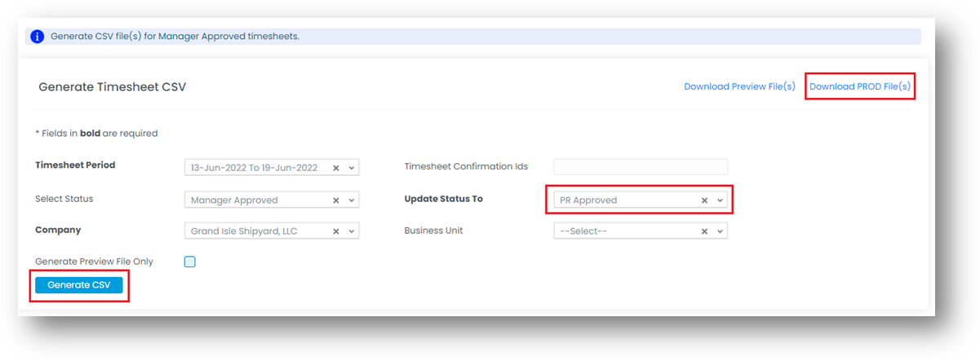
Task: Clear the Business Unit selection
Action: (704, 231)
